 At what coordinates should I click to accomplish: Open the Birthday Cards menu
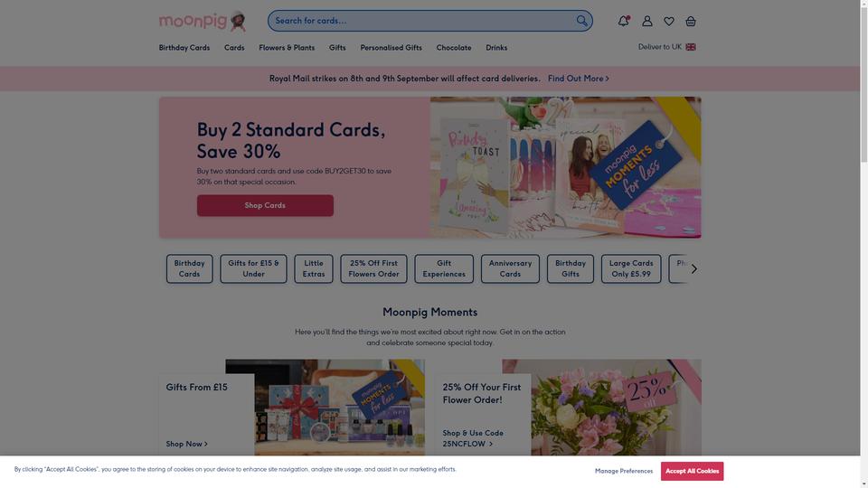tap(184, 48)
